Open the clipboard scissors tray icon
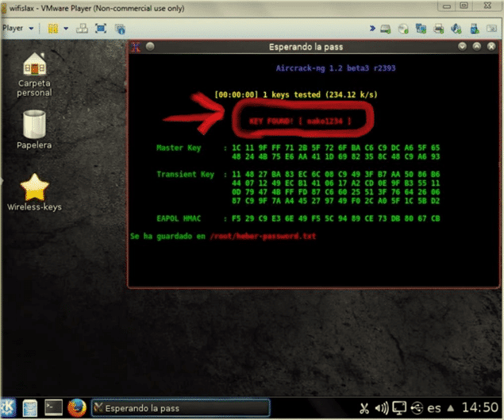The height and width of the screenshot is (420, 504). click(x=364, y=407)
